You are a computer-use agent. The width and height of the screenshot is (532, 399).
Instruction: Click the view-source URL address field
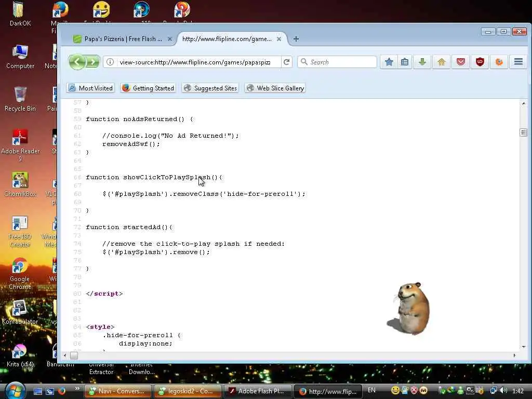pos(195,62)
